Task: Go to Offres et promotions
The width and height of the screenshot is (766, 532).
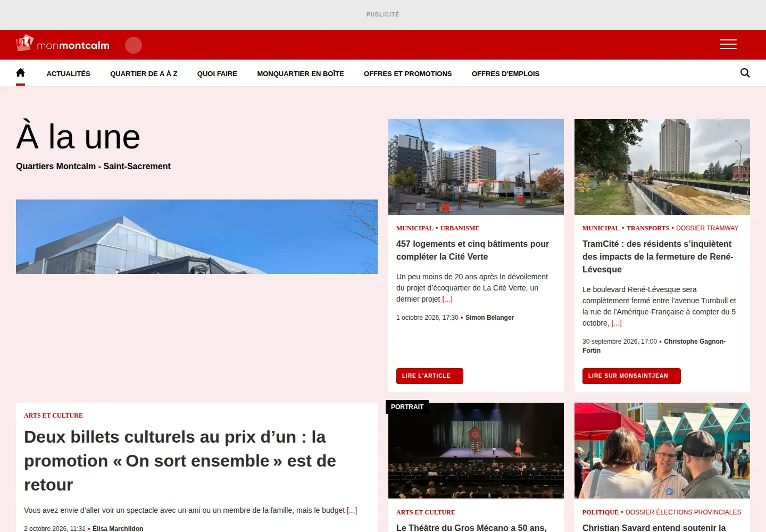Action: click(407, 74)
